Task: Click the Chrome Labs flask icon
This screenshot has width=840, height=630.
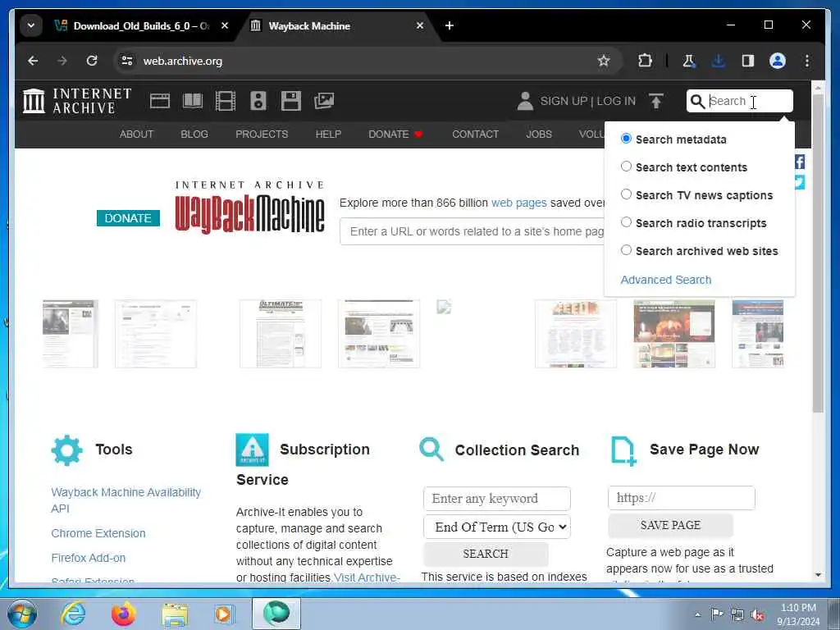Action: 689,61
